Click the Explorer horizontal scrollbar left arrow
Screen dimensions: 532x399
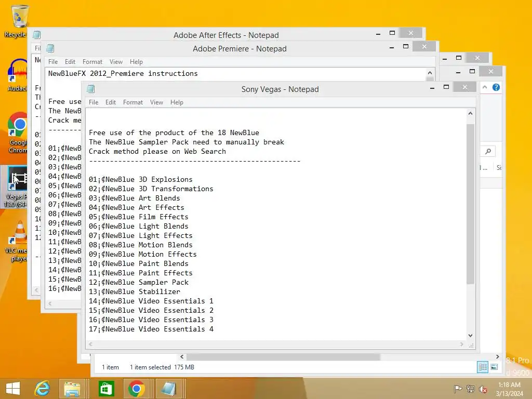pyautogui.click(x=182, y=357)
